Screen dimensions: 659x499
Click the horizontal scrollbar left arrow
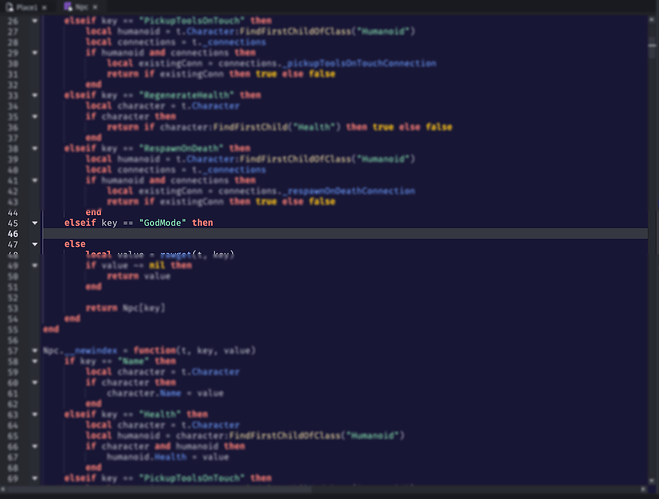coord(3,489)
